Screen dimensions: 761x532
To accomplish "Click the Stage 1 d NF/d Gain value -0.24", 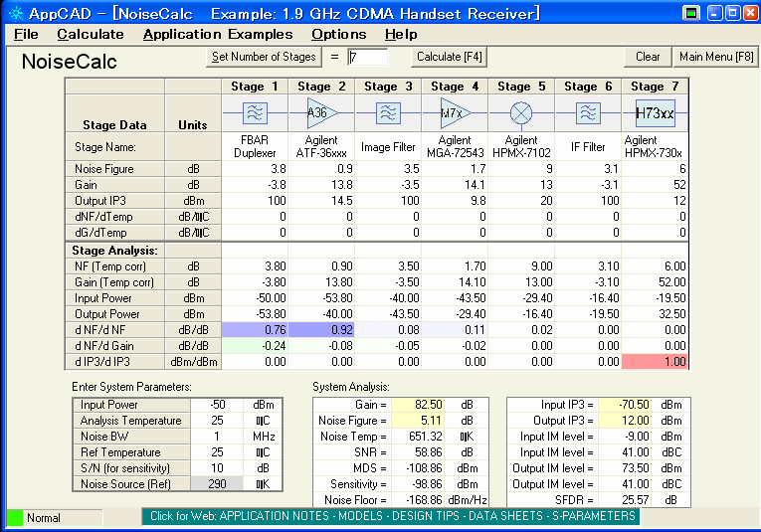I will coord(255,346).
